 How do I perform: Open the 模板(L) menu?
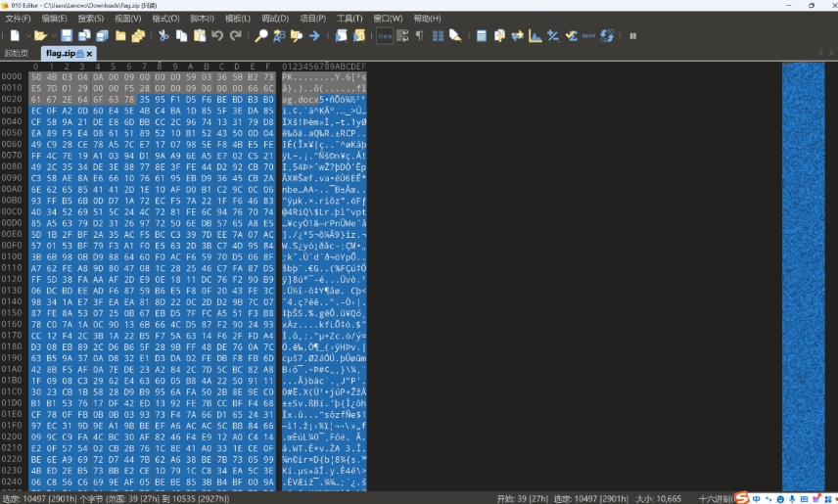pyautogui.click(x=238, y=19)
